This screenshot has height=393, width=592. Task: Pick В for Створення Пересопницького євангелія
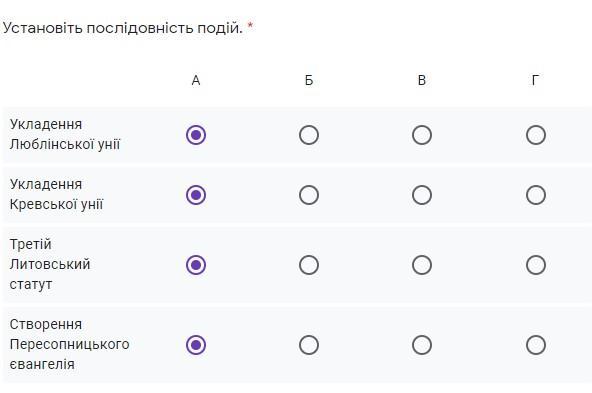pos(422,345)
